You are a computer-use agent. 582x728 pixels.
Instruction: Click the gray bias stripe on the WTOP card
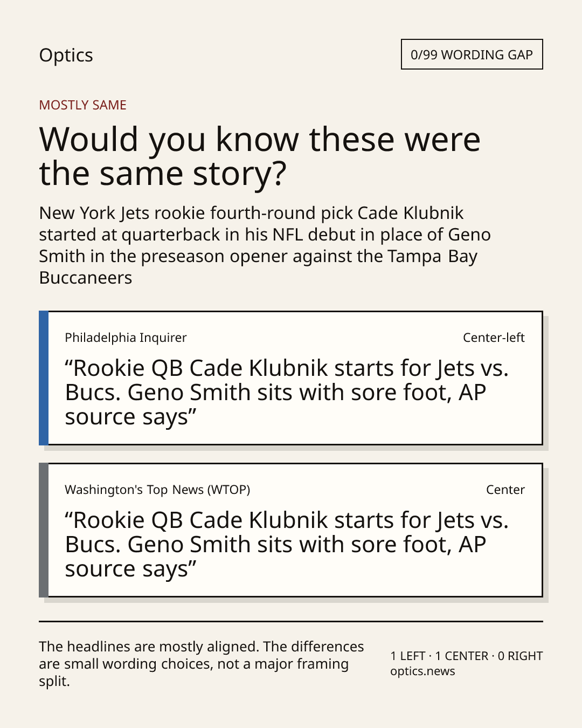click(44, 530)
